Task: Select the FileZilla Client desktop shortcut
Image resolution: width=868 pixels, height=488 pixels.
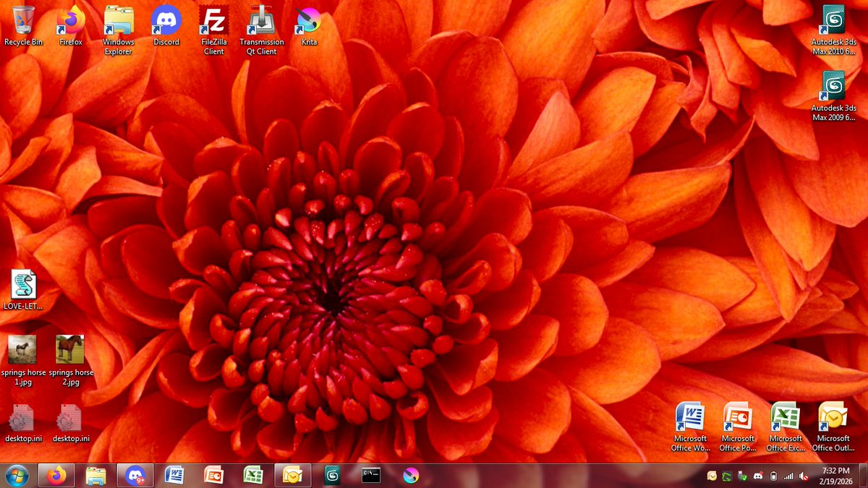Action: click(213, 30)
